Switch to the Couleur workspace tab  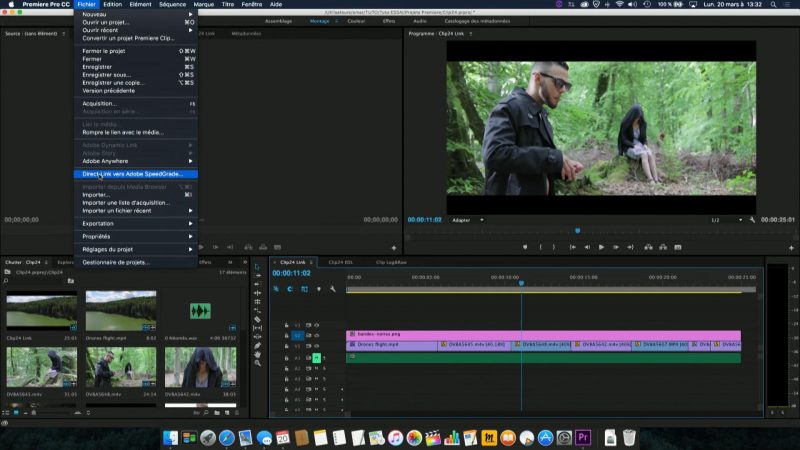tap(356, 21)
